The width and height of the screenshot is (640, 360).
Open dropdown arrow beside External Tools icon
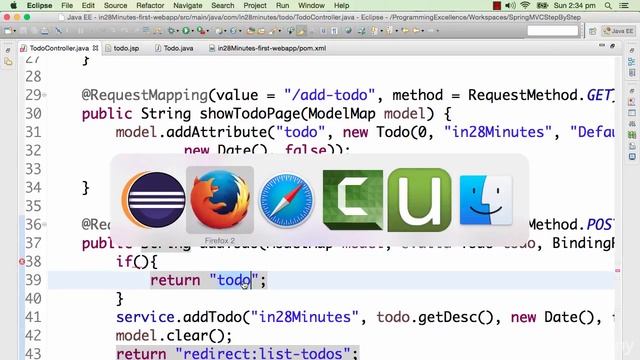208,31
